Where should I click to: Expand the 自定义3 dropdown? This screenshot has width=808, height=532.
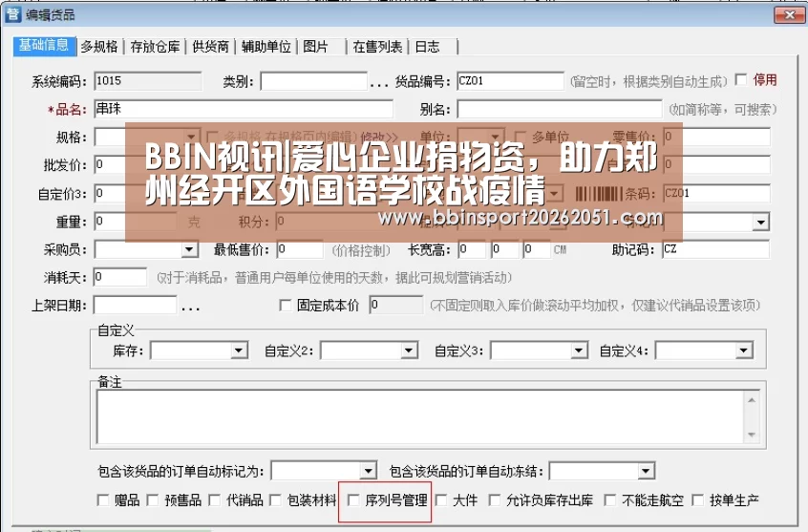click(578, 351)
